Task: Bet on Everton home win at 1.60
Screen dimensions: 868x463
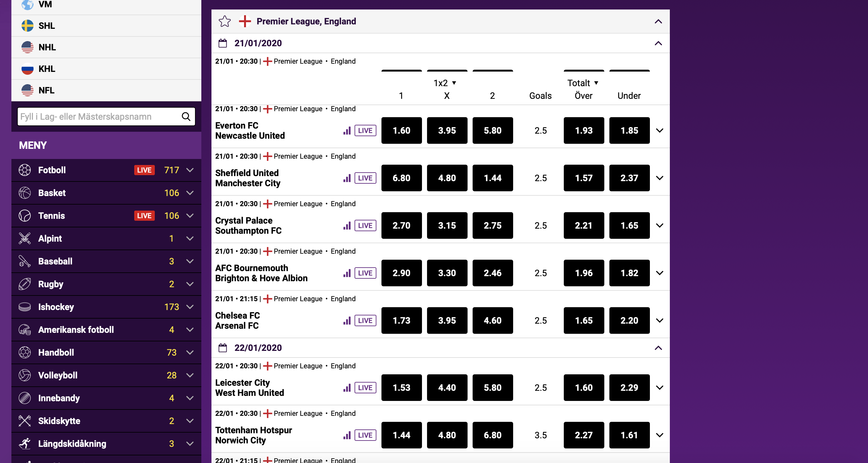Action: pyautogui.click(x=401, y=130)
